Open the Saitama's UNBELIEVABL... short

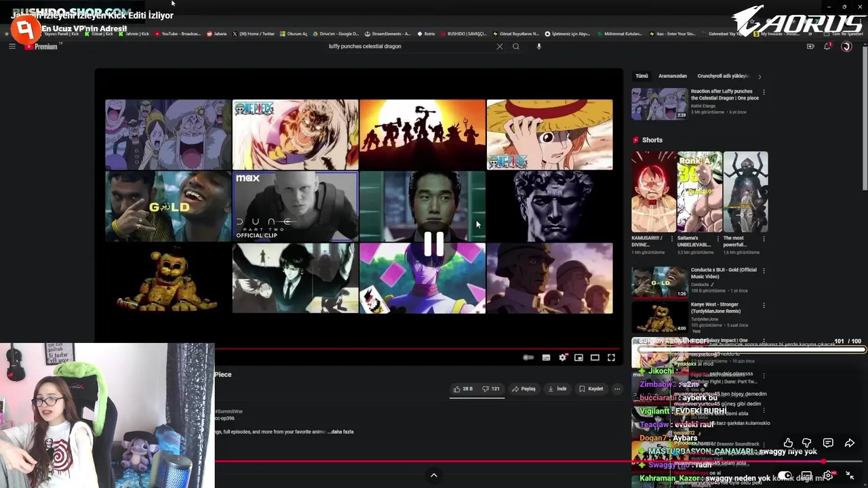(x=699, y=192)
